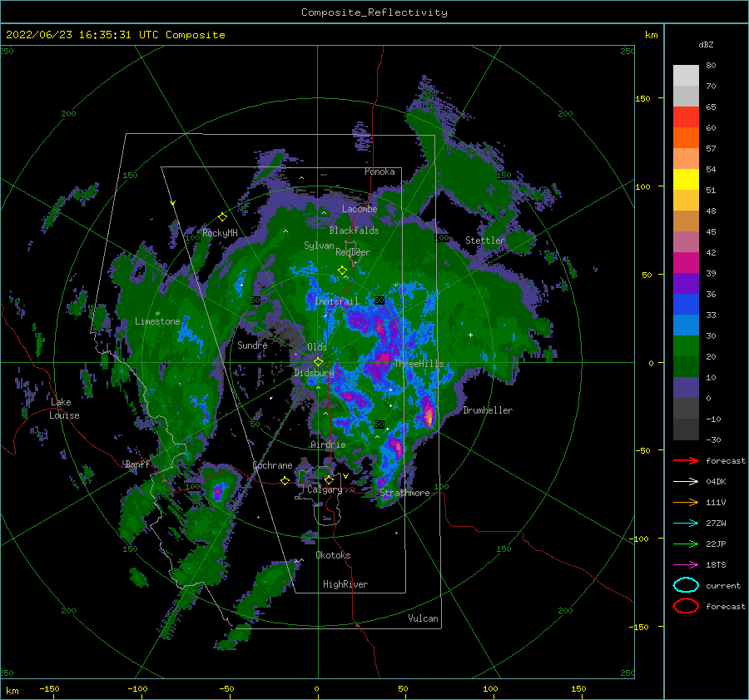749x700 pixels.
Task: Select the green 22JP arrow symbol
Action: (x=686, y=544)
